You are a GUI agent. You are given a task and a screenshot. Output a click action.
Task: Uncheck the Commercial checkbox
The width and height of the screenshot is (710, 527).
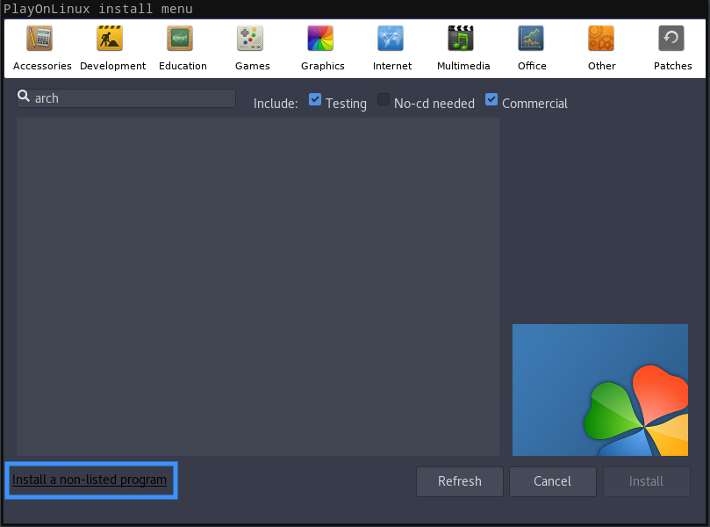[491, 100]
